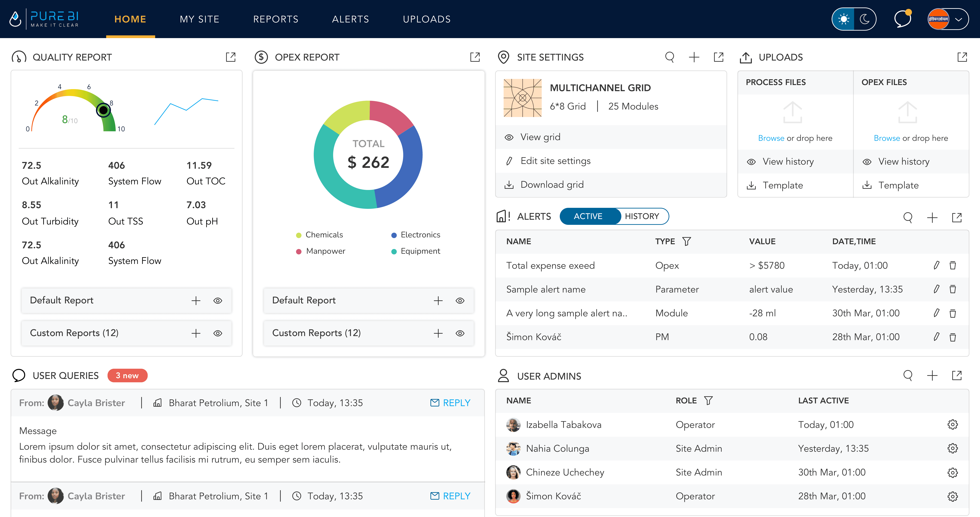The width and height of the screenshot is (980, 517).
Task: Expand the profile account dropdown chevron
Action: pyautogui.click(x=959, y=19)
